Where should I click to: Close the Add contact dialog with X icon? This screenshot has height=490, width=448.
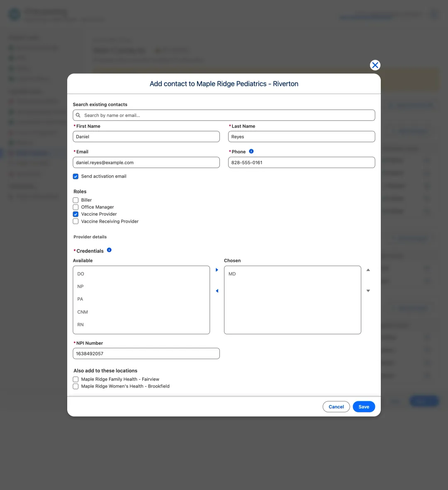375,65
